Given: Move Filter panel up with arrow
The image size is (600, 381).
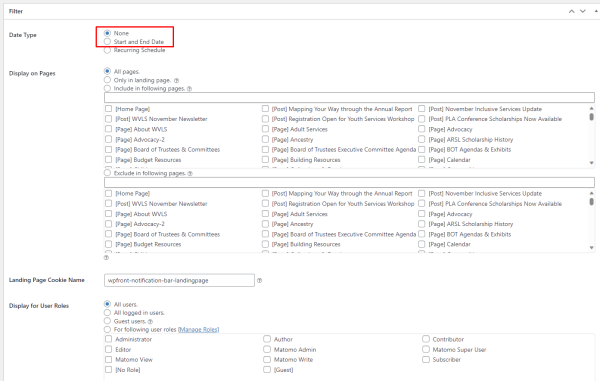Looking at the screenshot, I should click(571, 11).
